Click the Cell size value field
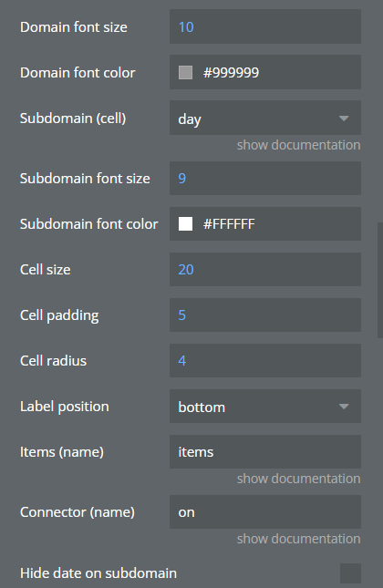 [265, 269]
